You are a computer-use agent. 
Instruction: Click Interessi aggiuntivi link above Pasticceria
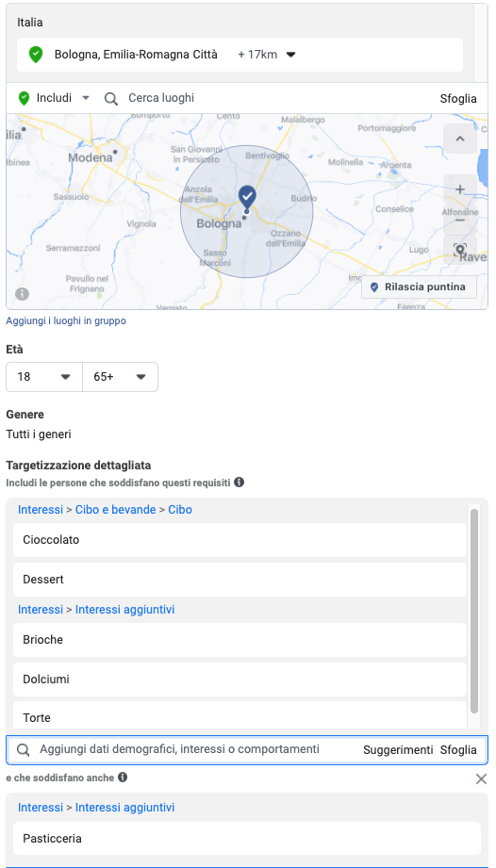(x=125, y=808)
